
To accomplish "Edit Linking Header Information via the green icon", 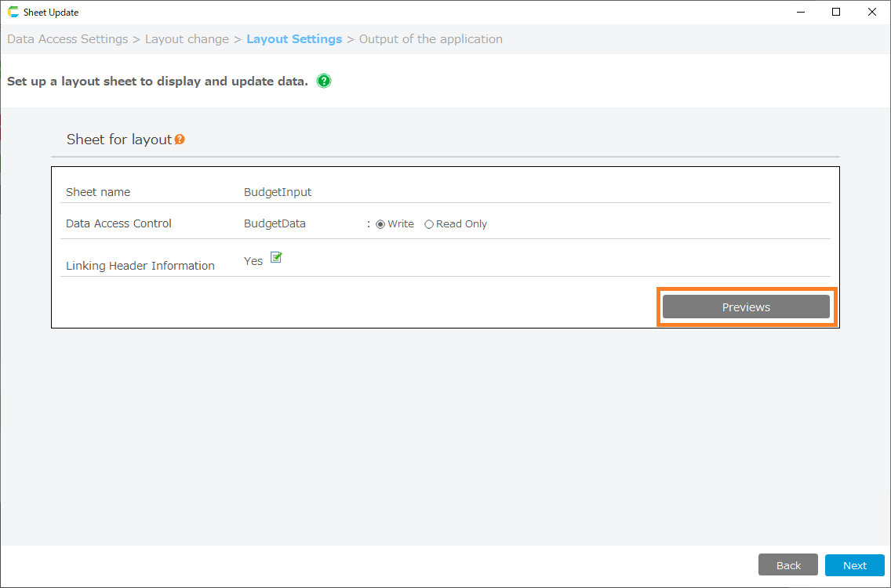I will click(x=276, y=257).
